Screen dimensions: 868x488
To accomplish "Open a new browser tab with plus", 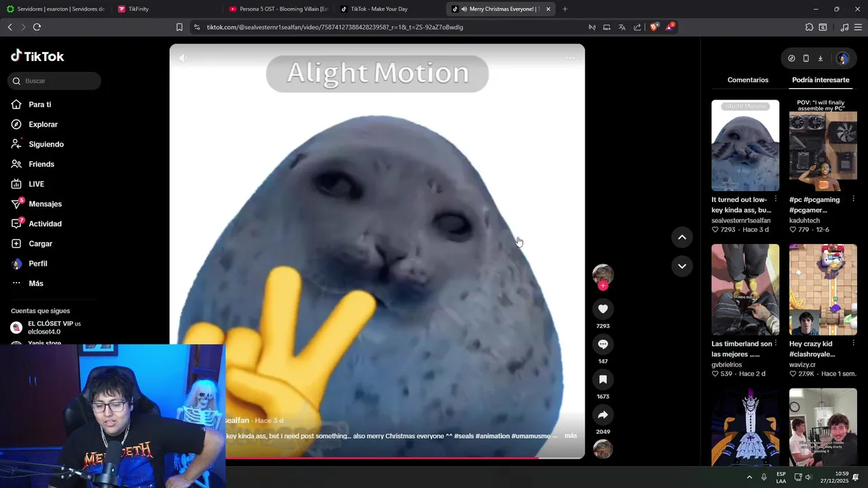I will click(565, 9).
